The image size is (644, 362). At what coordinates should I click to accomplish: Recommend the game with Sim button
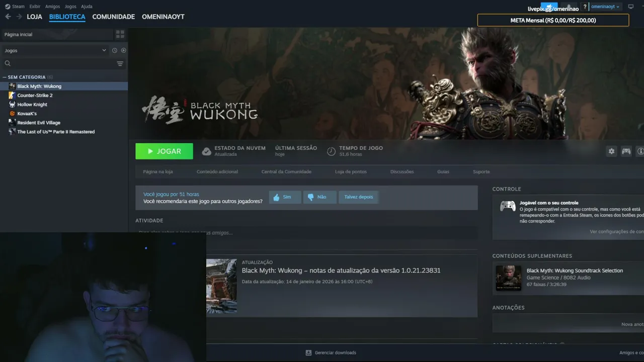[285, 197]
